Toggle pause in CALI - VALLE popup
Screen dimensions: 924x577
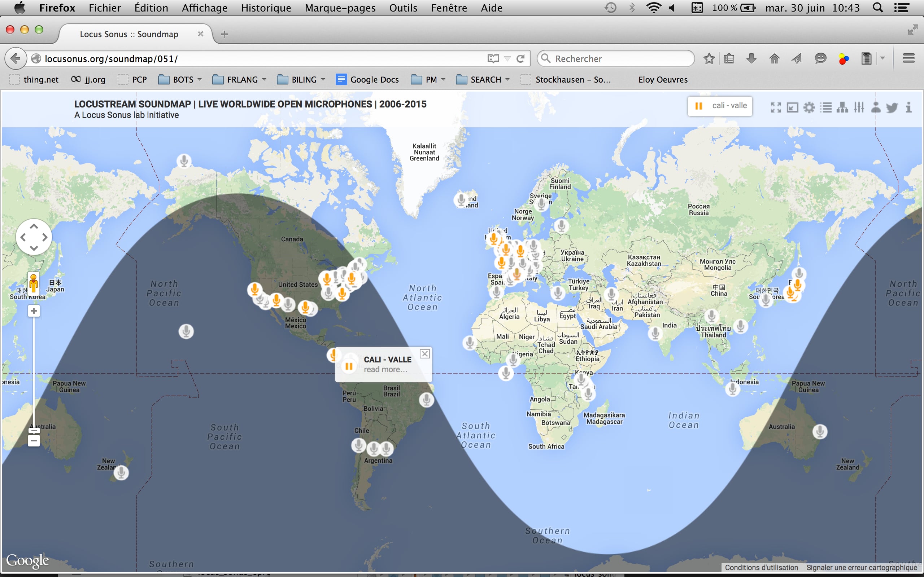pos(349,366)
